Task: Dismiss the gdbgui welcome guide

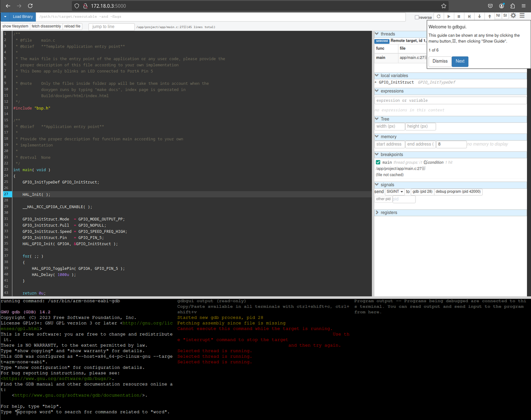Action: 440,61
